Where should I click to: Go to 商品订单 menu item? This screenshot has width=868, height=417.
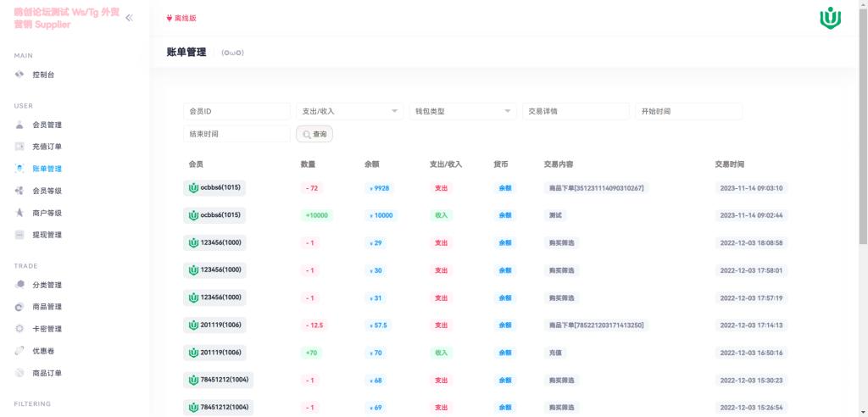pos(47,373)
